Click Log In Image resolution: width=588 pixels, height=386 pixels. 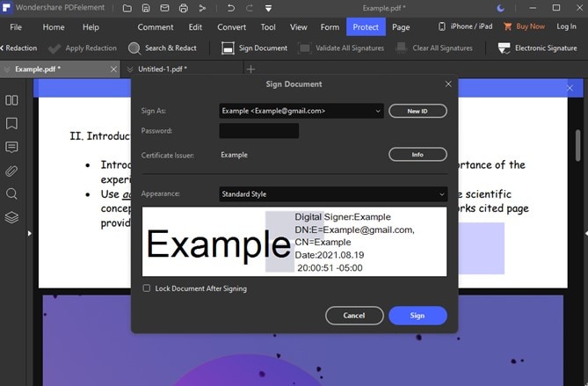click(566, 26)
